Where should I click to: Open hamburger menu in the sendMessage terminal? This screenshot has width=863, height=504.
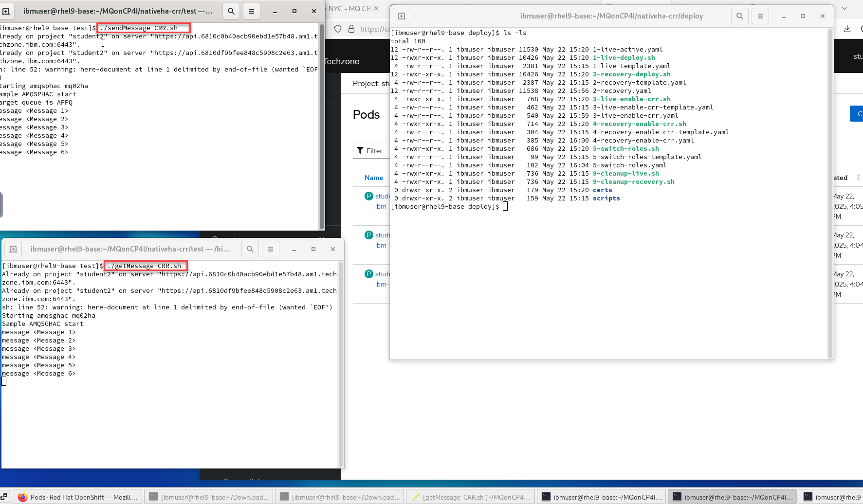(252, 11)
